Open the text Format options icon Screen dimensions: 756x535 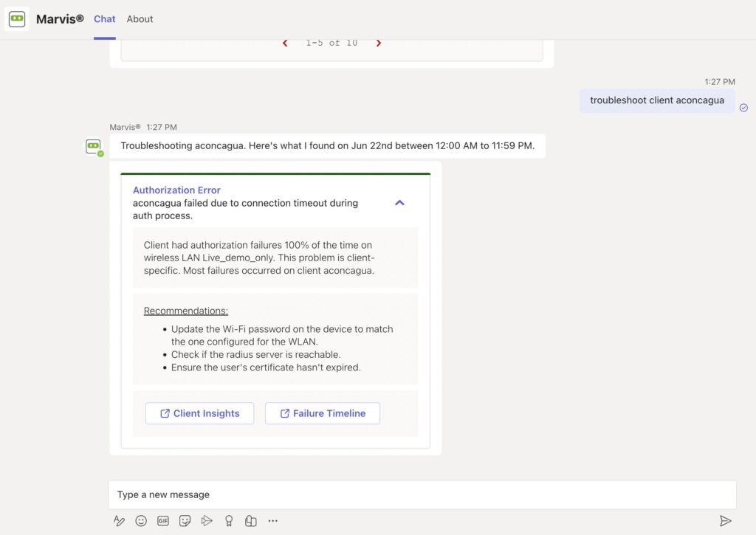coord(119,521)
